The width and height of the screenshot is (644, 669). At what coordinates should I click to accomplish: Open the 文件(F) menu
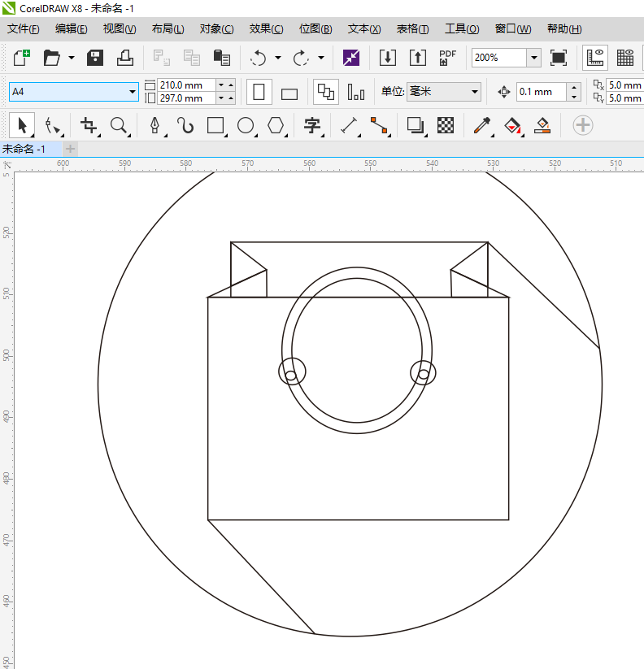coord(24,29)
